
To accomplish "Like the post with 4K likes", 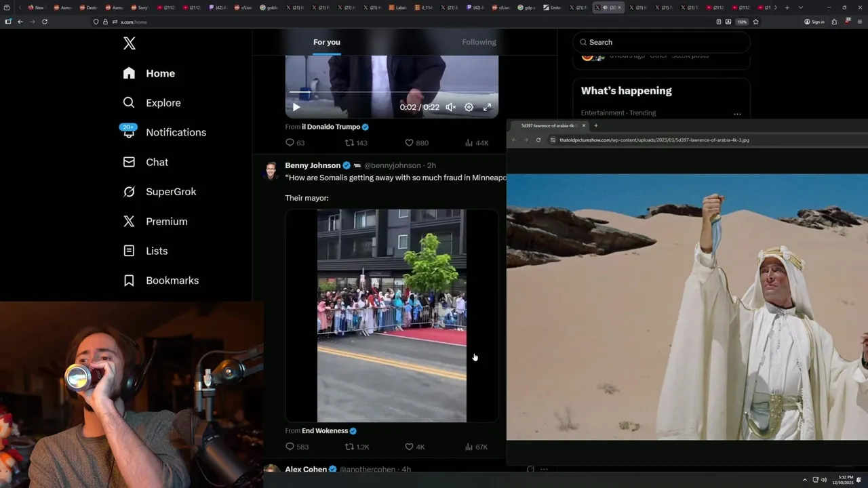I will pyautogui.click(x=414, y=447).
